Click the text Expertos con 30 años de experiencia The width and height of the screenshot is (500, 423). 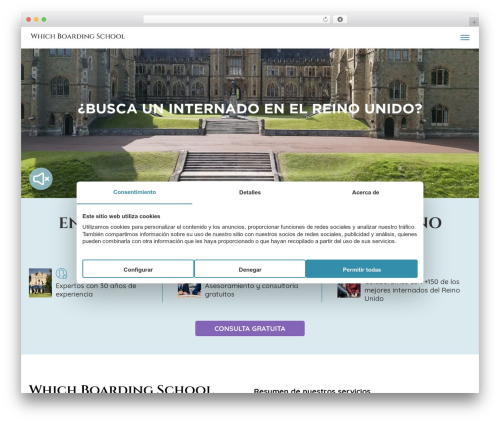point(96,290)
